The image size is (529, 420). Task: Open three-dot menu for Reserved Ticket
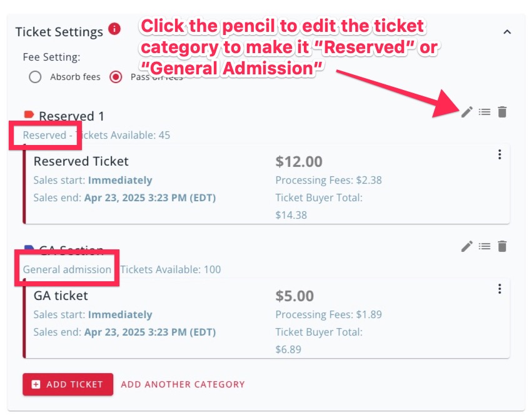pyautogui.click(x=500, y=154)
